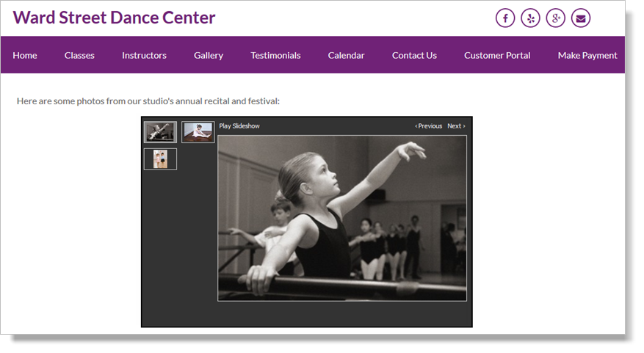644x353 pixels.
Task: Go to the Home menu item
Action: point(25,56)
